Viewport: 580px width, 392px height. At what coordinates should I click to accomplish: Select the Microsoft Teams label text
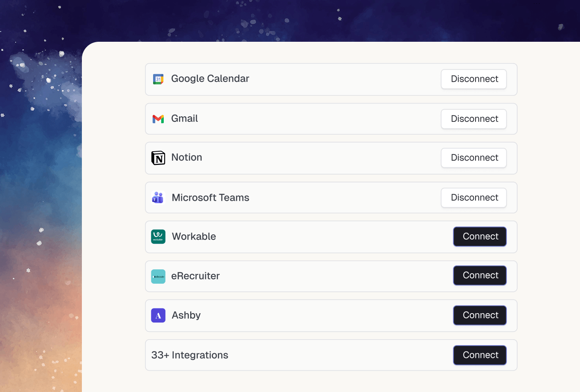tap(210, 198)
